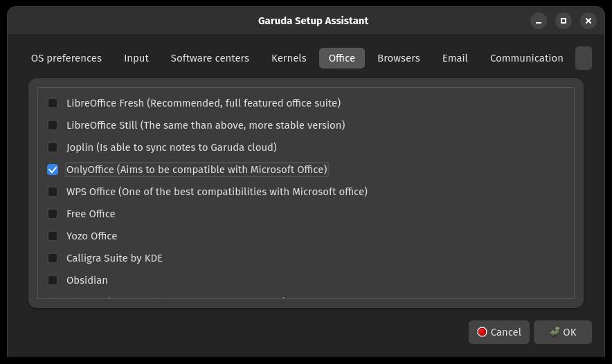
Task: Uncheck the OnlyOffice option
Action: pos(53,170)
